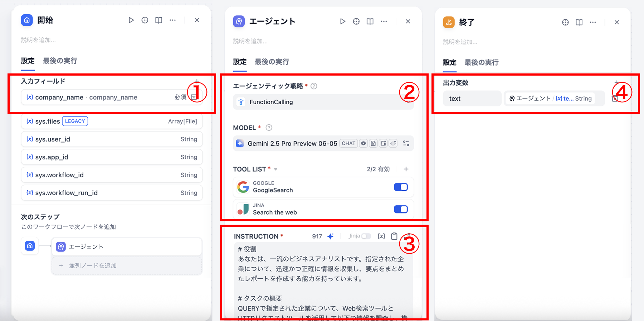
Task: Click the purple agent icon beside エージェント title
Action: point(239,21)
